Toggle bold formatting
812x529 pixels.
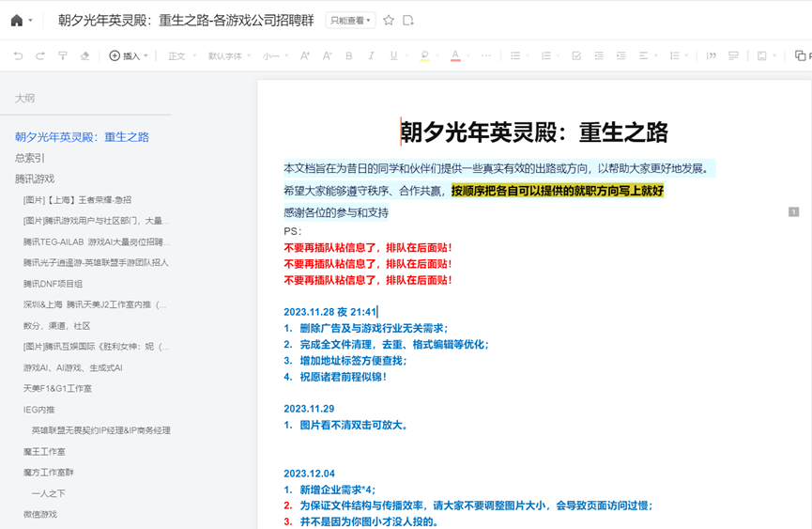pos(349,56)
